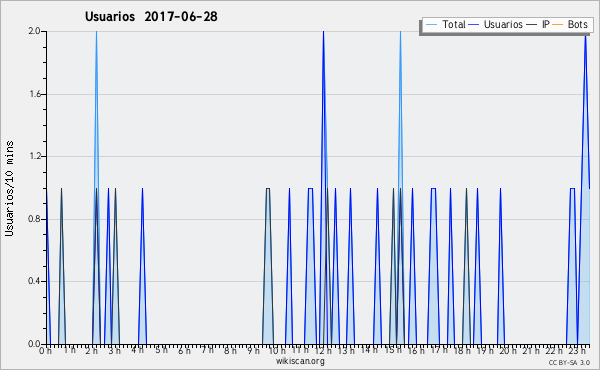This screenshot has width=600, height=370.
Task: Click the 12 h x-axis label
Action: click(323, 351)
